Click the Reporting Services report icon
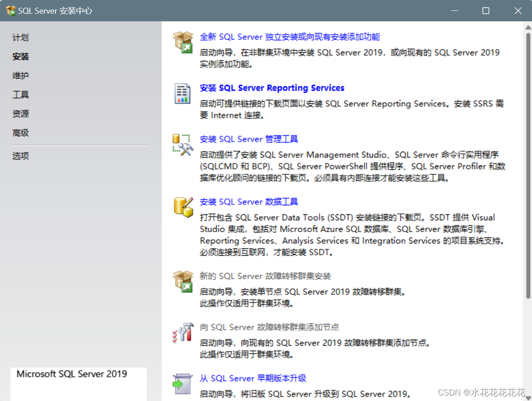Screen dimensions: 532x401 [182, 93]
